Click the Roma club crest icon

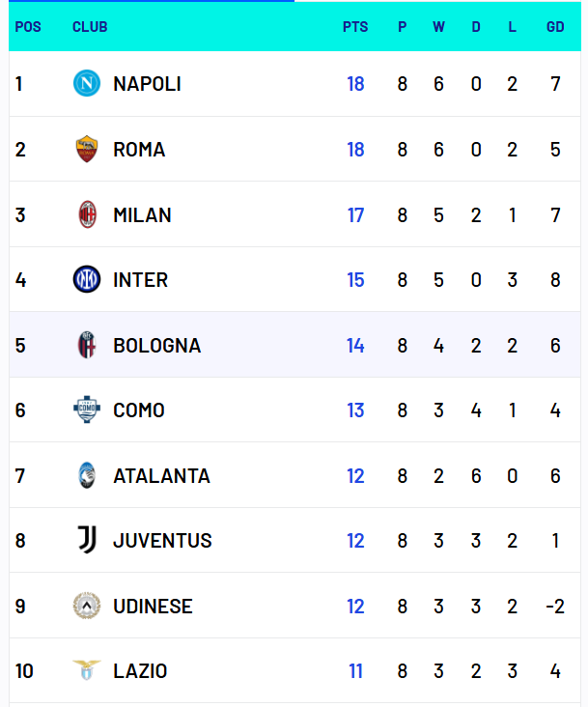tap(87, 149)
